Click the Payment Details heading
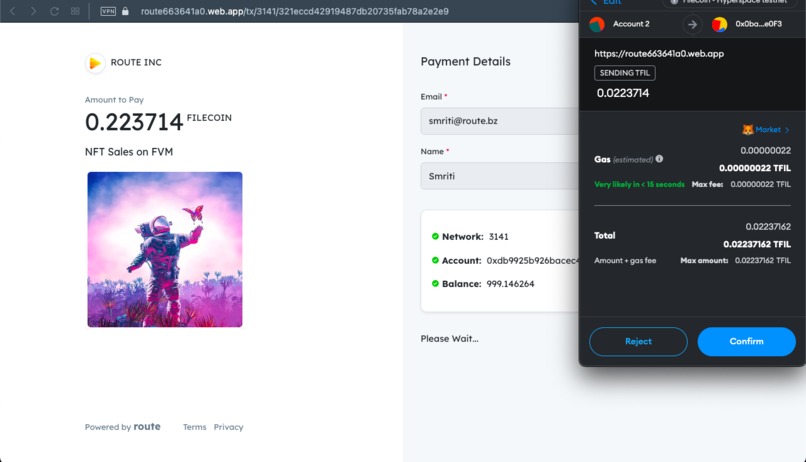Viewport: 806px width, 462px height. [466, 62]
